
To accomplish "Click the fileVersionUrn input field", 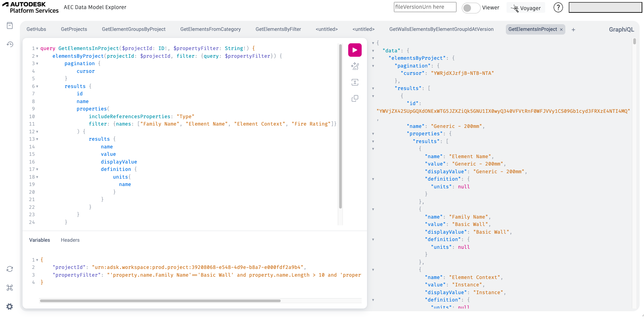I will click(x=425, y=7).
